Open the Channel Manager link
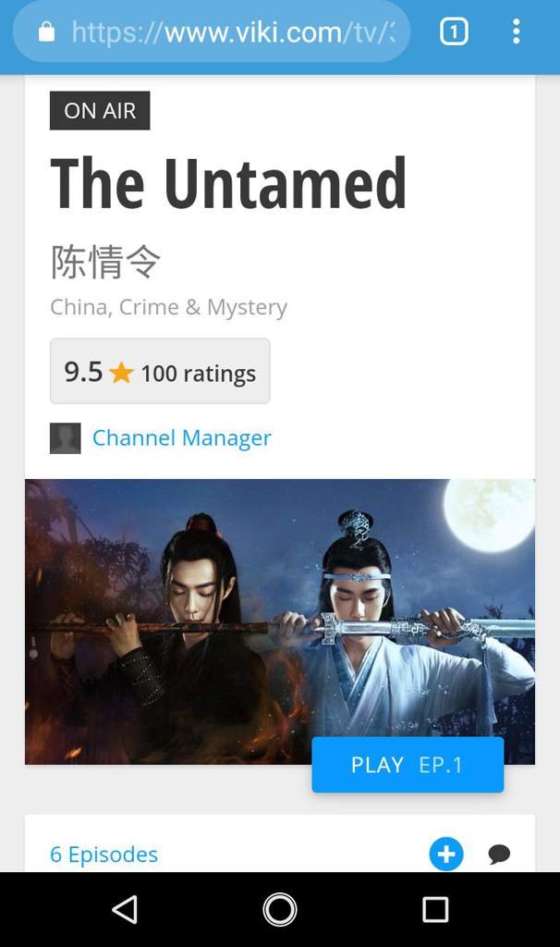 point(182,437)
